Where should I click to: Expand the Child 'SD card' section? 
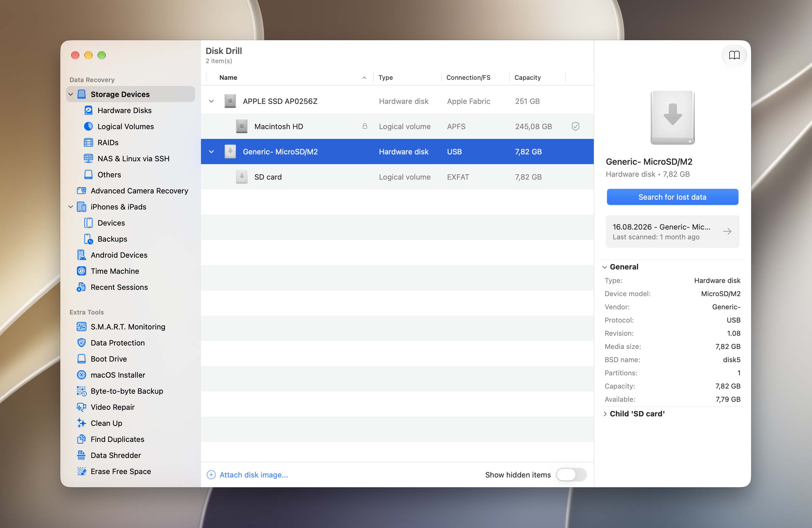pyautogui.click(x=605, y=414)
